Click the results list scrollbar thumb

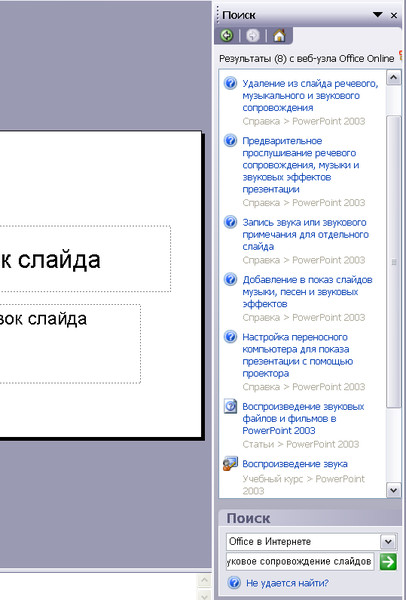click(x=393, y=262)
